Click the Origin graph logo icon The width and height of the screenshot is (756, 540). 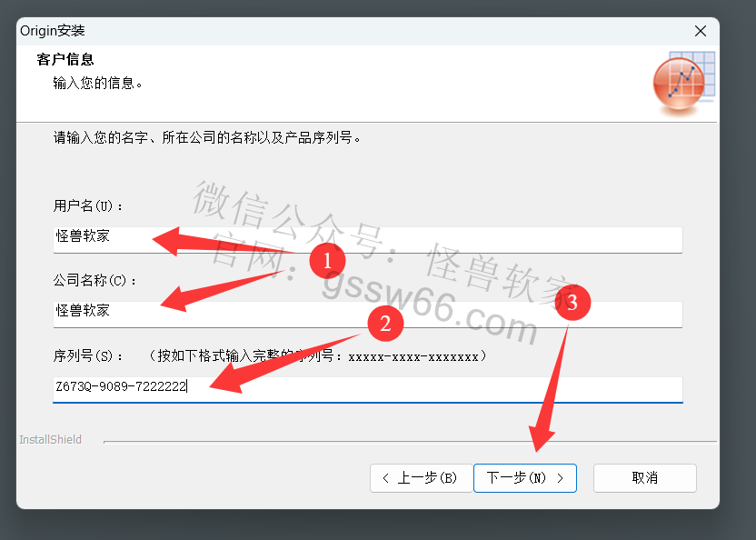click(x=683, y=83)
